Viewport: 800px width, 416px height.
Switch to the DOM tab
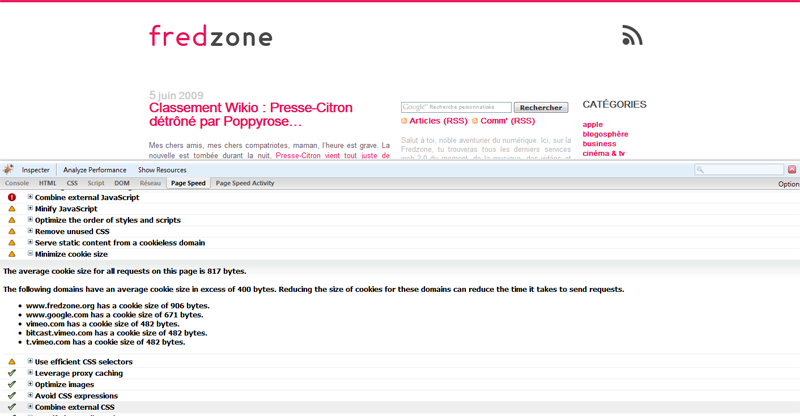click(121, 183)
